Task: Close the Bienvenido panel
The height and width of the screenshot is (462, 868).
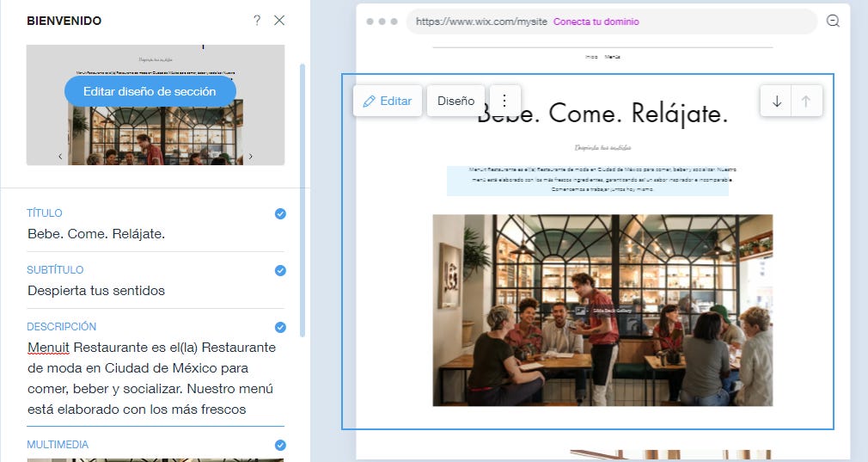Action: click(x=279, y=21)
